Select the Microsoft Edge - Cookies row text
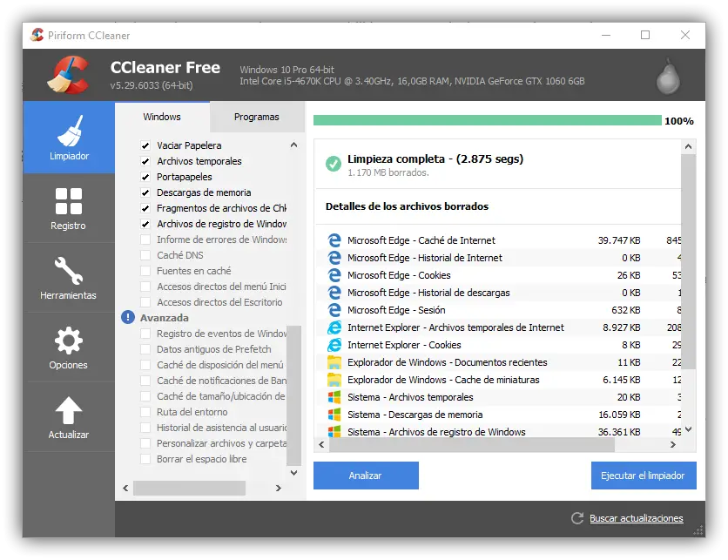 [399, 275]
